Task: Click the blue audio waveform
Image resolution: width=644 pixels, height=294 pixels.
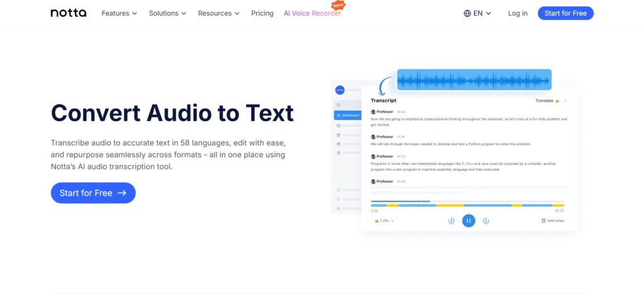Action: coord(474,80)
